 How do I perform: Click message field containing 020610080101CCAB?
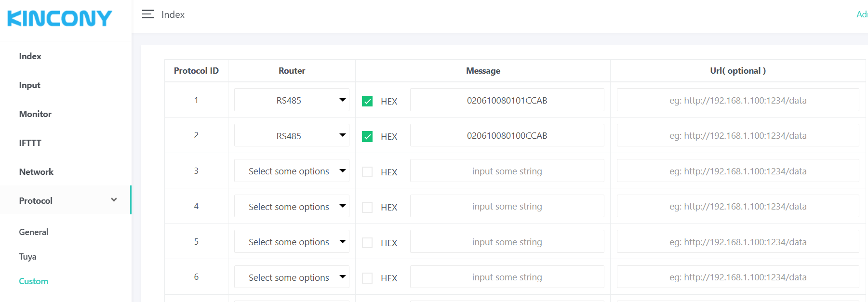(507, 100)
